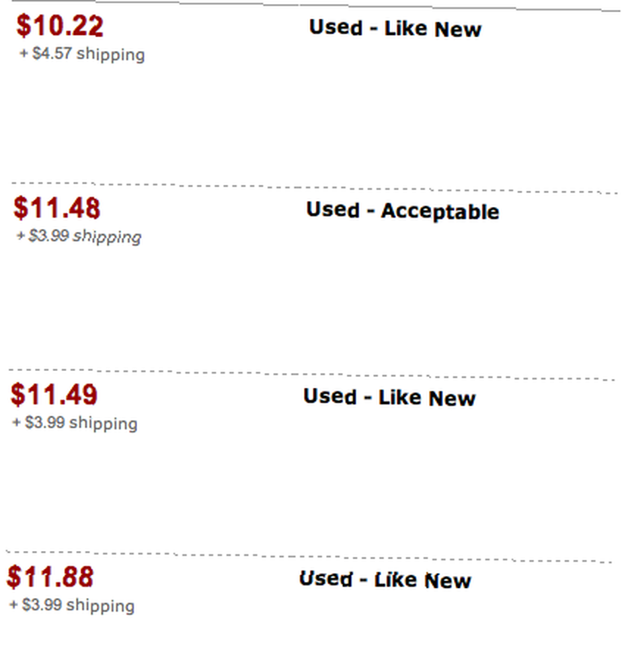The image size is (622, 672).
Task: Click the word Used in the $11.88 listing
Action: click(326, 579)
